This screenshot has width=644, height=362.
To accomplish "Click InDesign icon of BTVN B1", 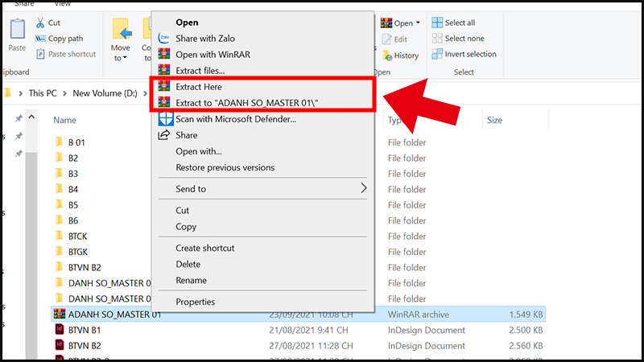I will [x=60, y=330].
